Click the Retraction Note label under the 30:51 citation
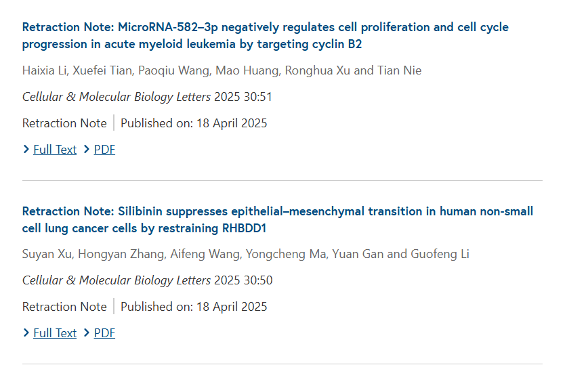The height and width of the screenshot is (365, 588). coord(64,123)
